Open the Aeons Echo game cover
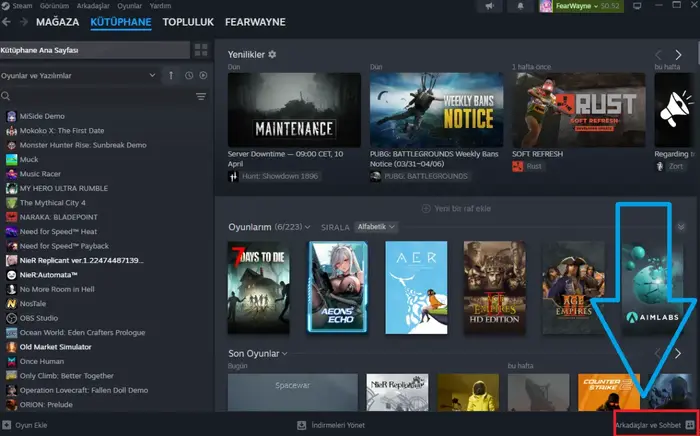This screenshot has height=436, width=700. (338, 287)
